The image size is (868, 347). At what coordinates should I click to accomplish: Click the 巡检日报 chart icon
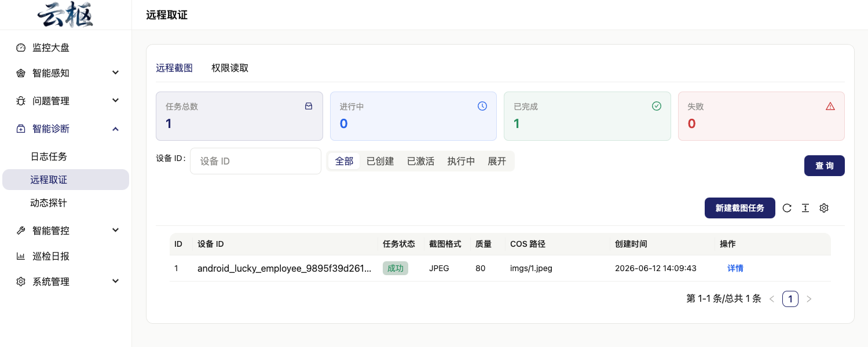coord(21,257)
